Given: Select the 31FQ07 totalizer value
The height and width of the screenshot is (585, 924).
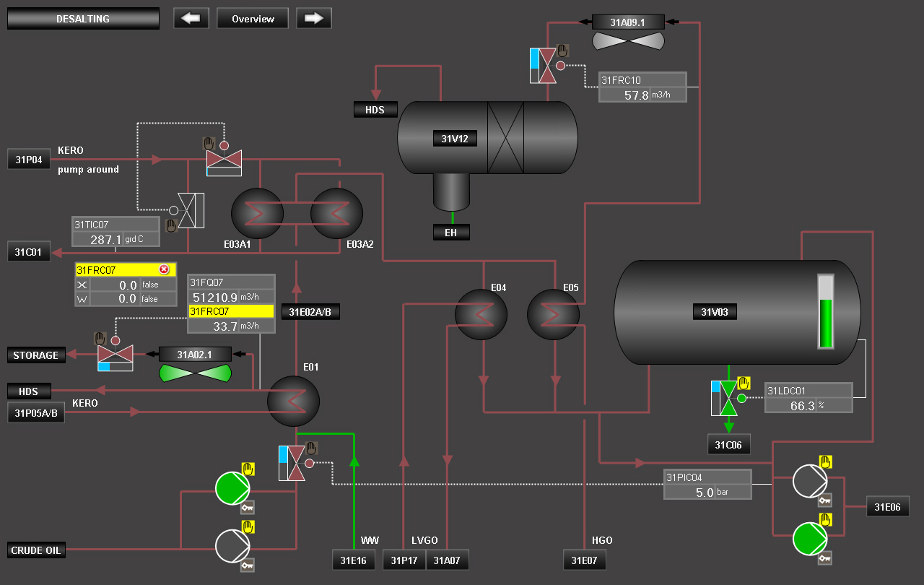Looking at the screenshot, I should 214,297.
